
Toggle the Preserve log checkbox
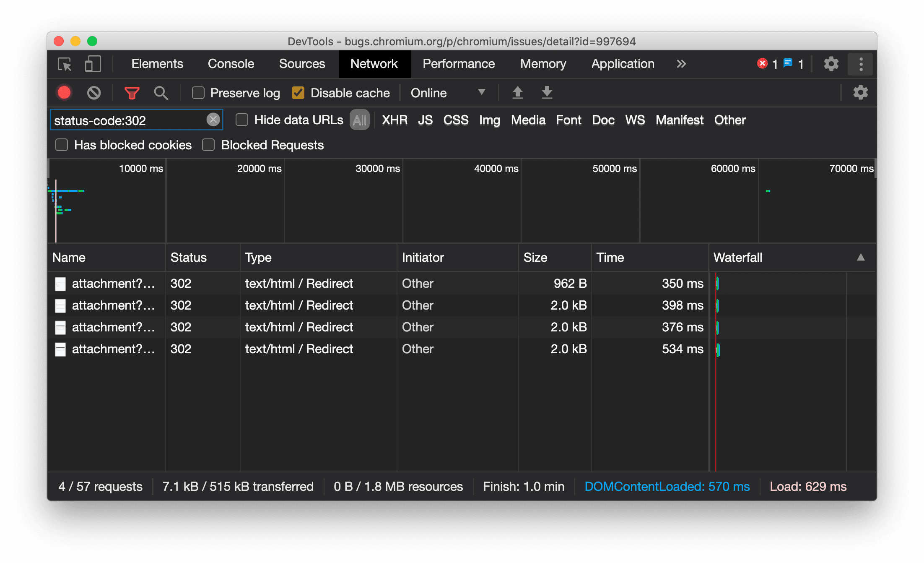coord(197,93)
